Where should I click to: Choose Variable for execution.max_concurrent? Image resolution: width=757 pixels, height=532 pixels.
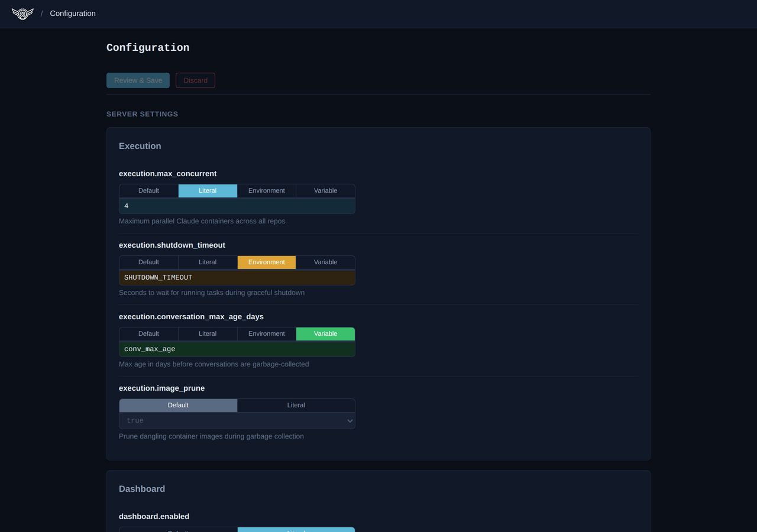[325, 191]
